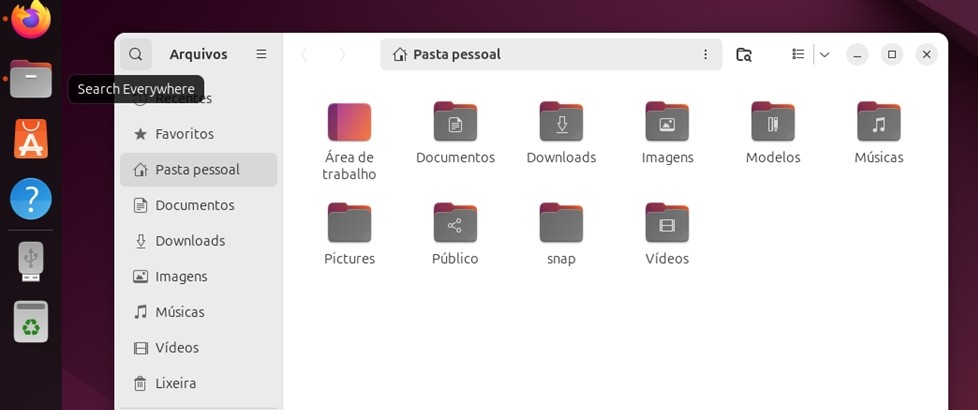Open the Vídeos folder icon
The image size is (978, 410).
667,223
